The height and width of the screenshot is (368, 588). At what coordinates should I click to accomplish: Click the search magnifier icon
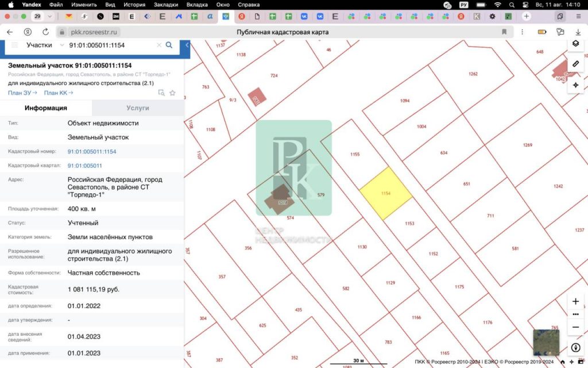point(169,45)
